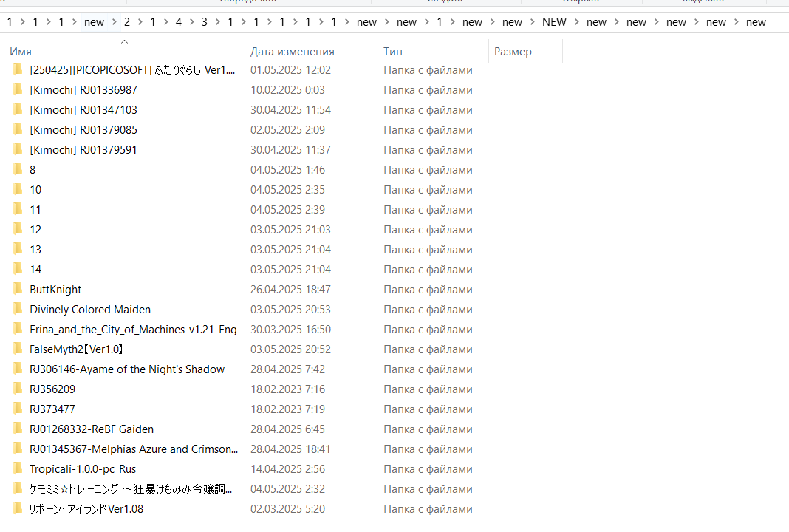Select the date cell 10.02.2025 0:03
This screenshot has height=532, width=789.
288,90
